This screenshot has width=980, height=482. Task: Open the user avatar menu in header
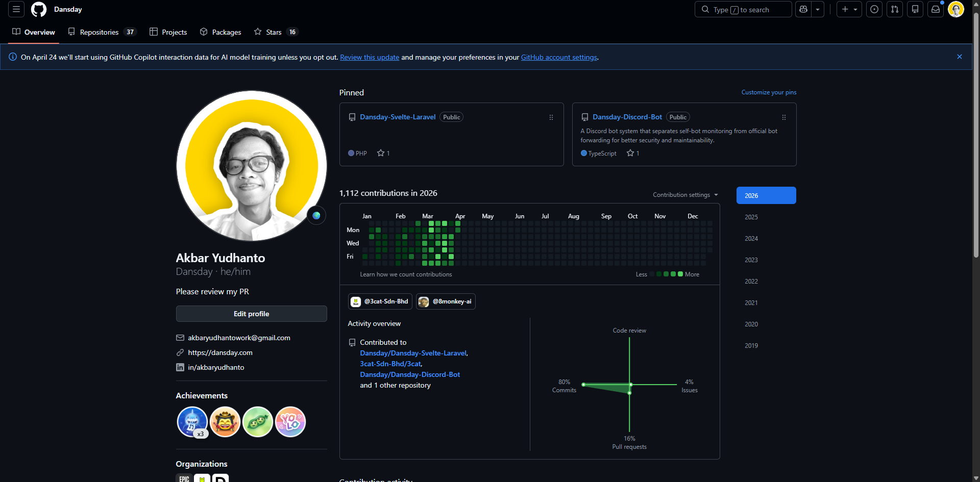[956, 9]
